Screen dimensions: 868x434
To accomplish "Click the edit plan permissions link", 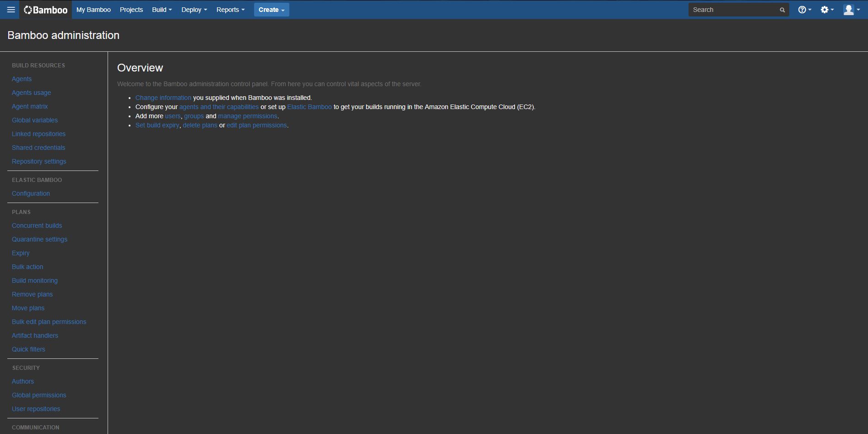I will point(257,125).
